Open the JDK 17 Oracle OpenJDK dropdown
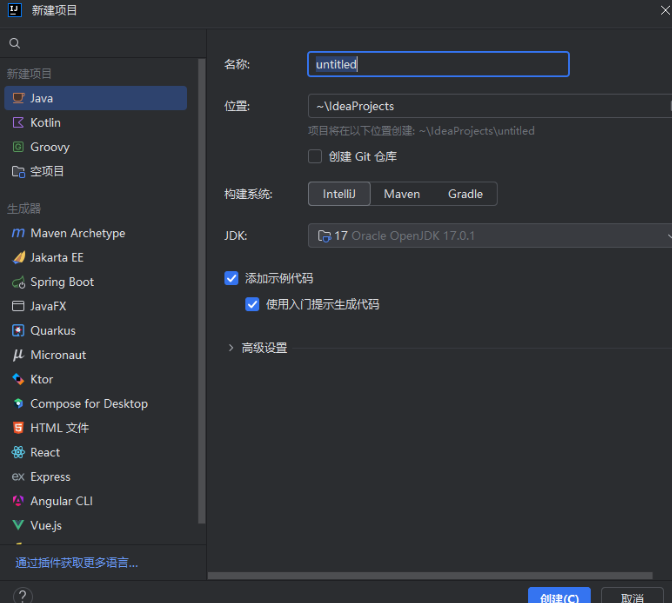The image size is (672, 603). pyautogui.click(x=490, y=236)
